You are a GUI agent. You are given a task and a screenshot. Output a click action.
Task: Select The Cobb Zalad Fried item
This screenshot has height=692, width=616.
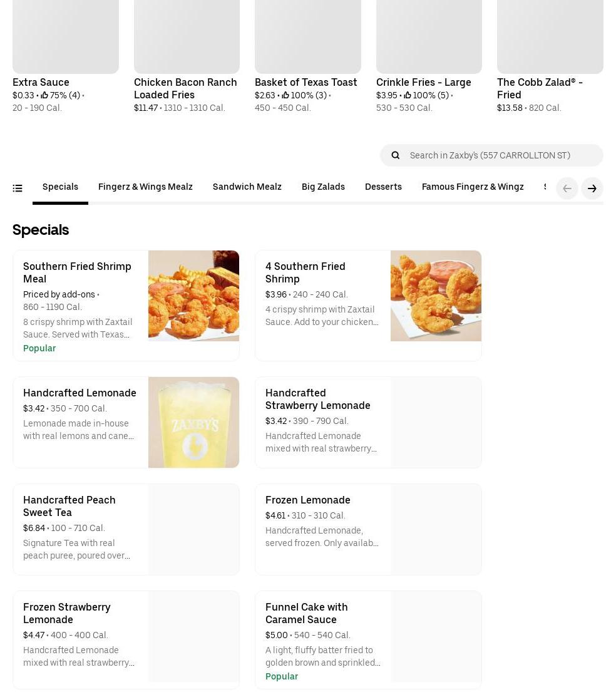click(540, 88)
